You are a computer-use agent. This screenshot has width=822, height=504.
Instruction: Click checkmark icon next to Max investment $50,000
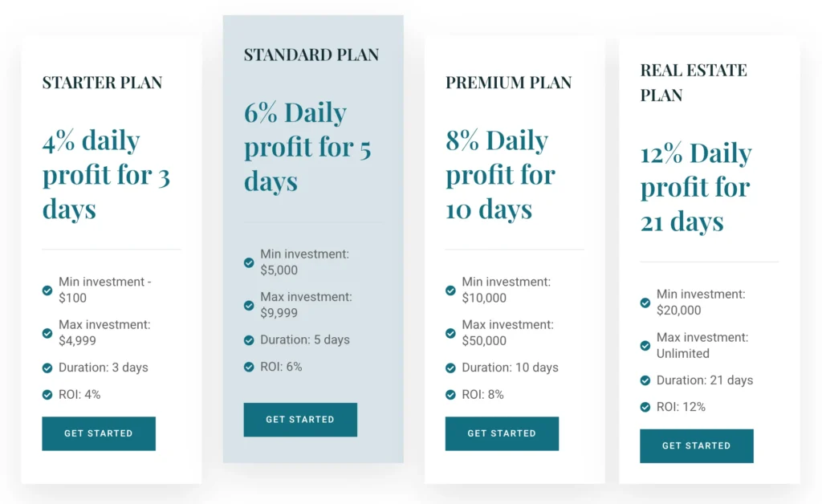450,333
